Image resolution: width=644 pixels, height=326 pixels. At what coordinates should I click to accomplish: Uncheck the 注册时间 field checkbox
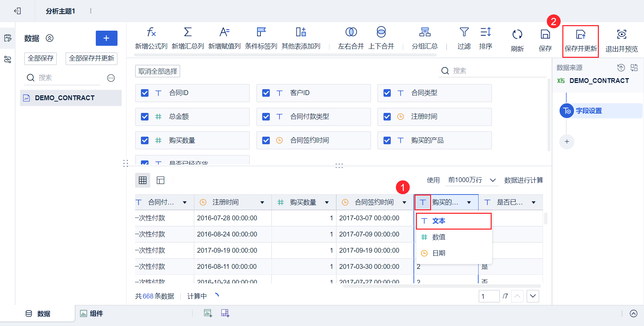click(387, 117)
